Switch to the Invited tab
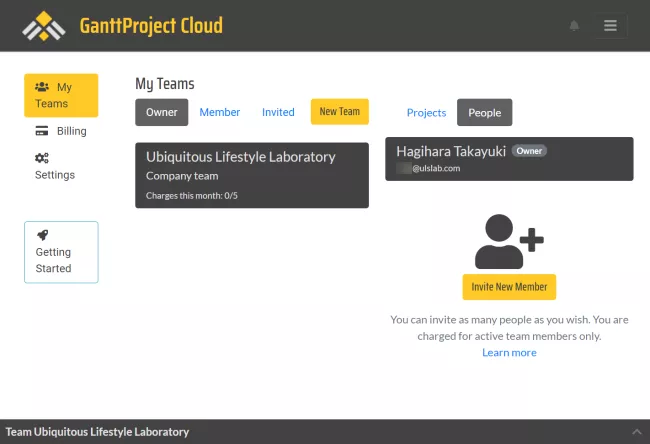Viewport: 650px width, 444px height. click(x=278, y=112)
